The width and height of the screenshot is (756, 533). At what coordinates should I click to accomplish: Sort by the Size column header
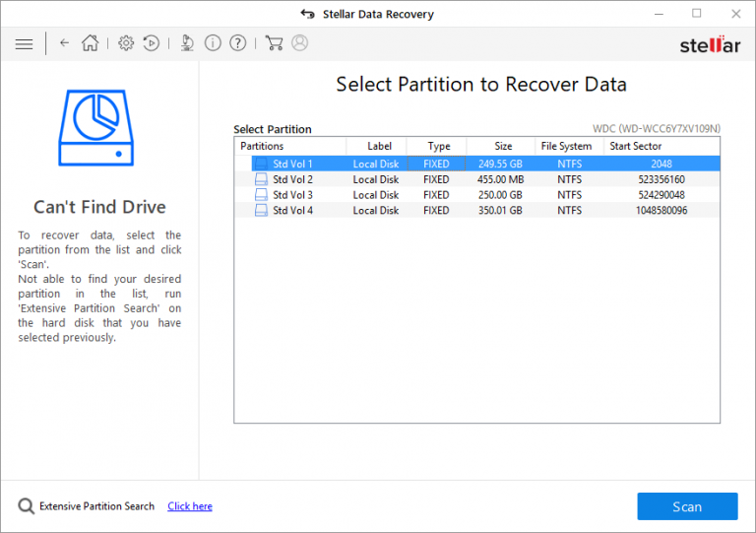[503, 146]
